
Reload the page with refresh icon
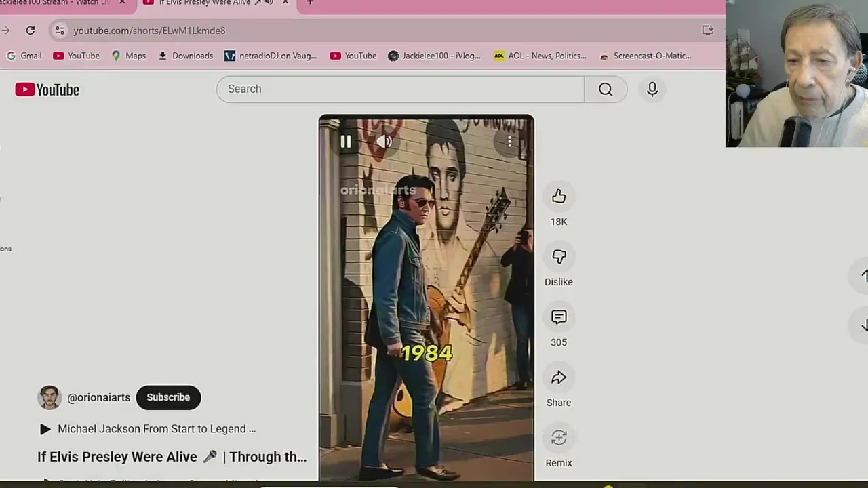(x=31, y=30)
